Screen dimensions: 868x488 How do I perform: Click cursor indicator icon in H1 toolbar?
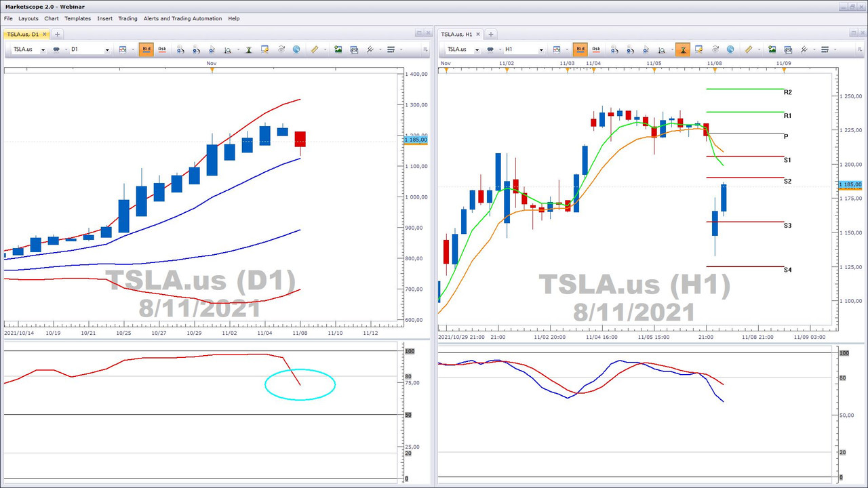point(646,49)
